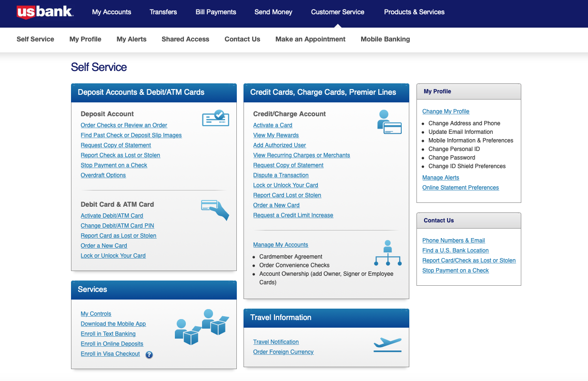Open the My Accounts menu

pos(112,12)
